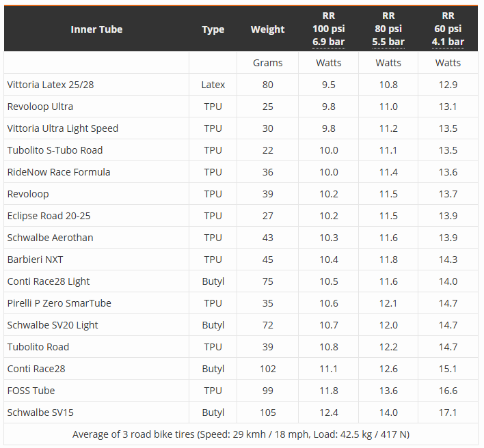Select the Latex type cell
The width and height of the screenshot is (484, 448).
(x=213, y=85)
